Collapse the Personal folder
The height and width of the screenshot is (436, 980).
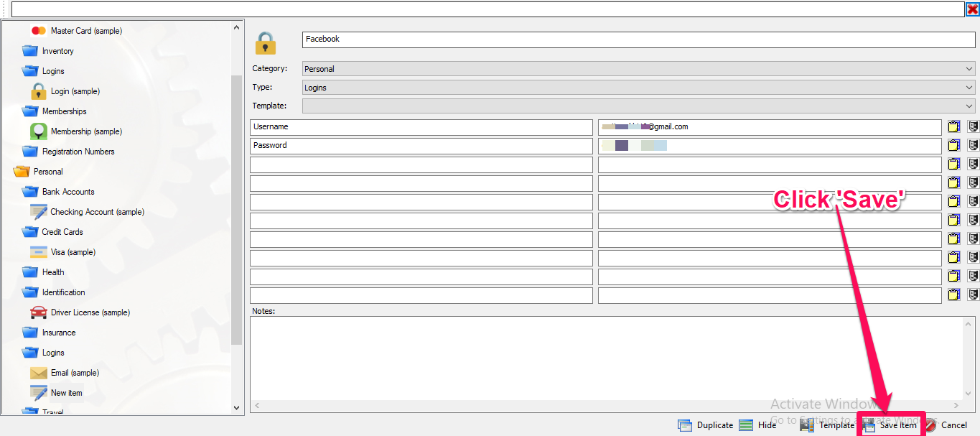tap(22, 172)
